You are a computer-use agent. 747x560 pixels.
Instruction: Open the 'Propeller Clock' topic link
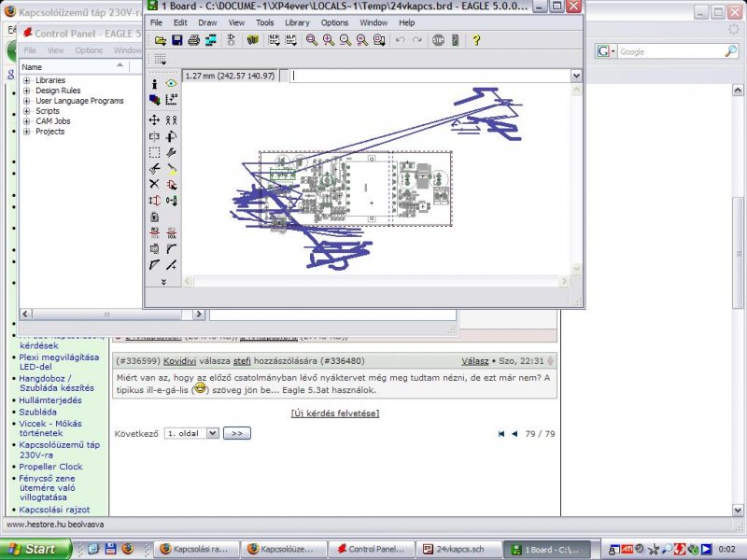click(50, 467)
